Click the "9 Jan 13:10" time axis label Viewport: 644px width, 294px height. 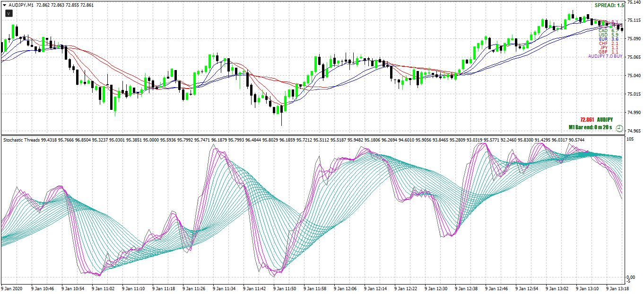tap(588, 288)
